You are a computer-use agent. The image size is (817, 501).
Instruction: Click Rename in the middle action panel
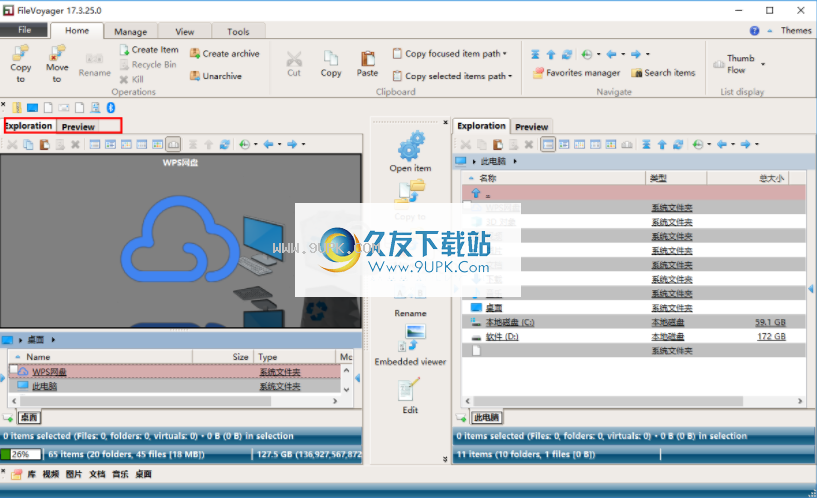411,302
